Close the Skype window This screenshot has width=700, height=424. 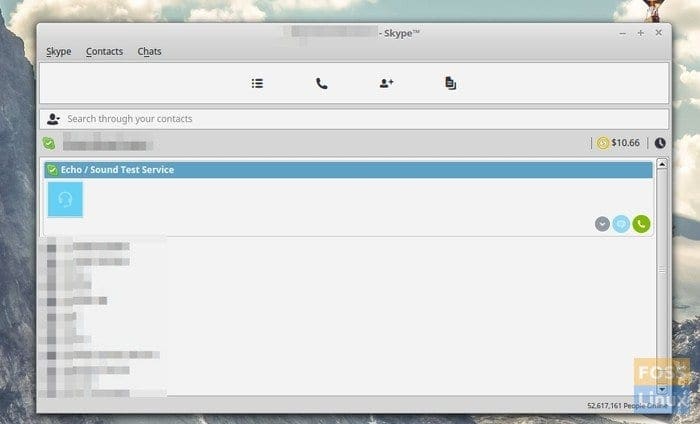point(658,33)
